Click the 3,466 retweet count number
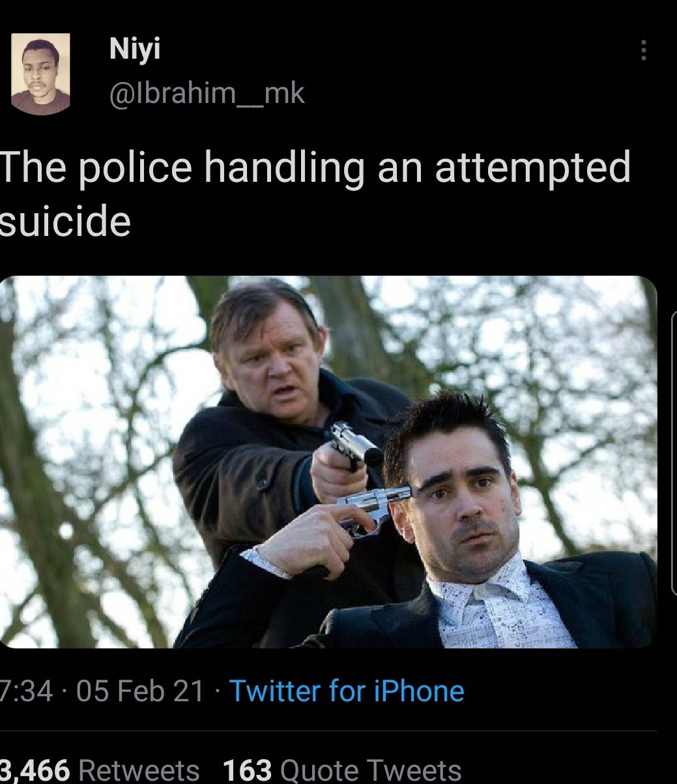The image size is (677, 784). click(35, 770)
